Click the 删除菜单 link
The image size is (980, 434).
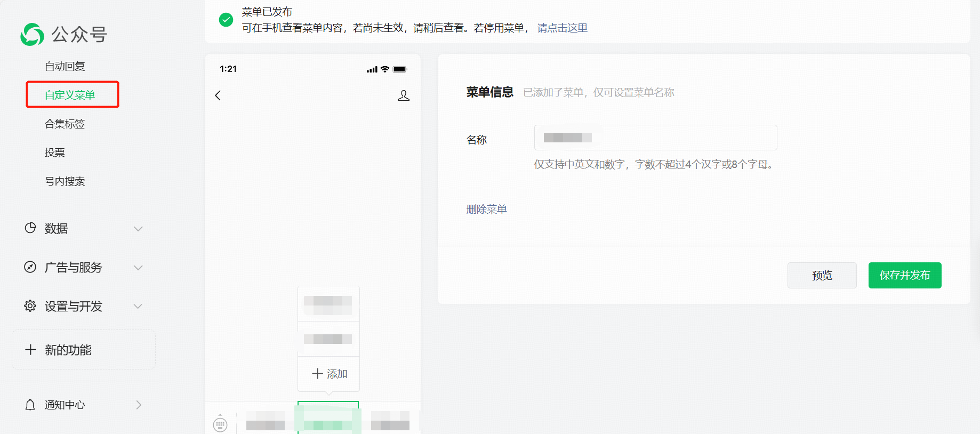486,209
